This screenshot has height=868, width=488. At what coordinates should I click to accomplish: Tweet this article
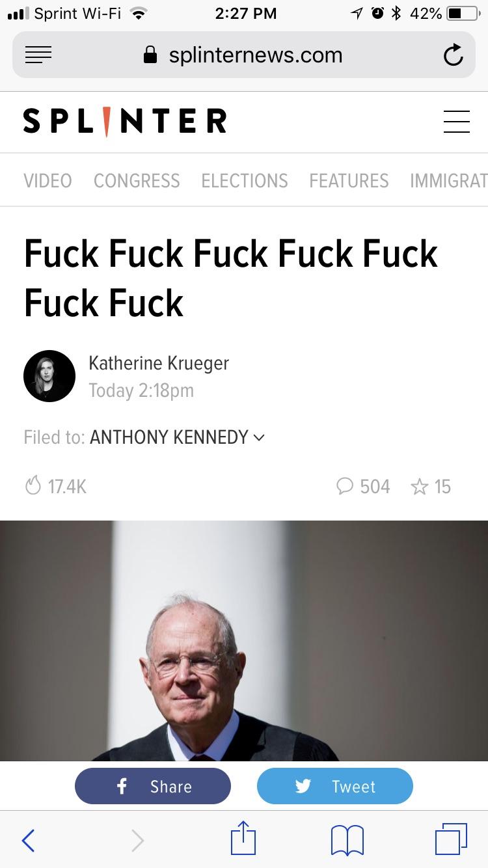tap(335, 786)
